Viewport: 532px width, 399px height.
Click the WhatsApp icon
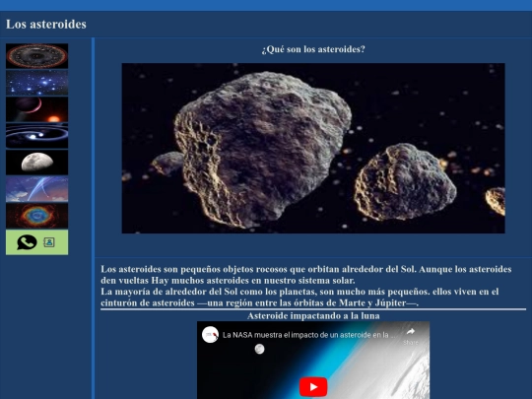tap(27, 242)
